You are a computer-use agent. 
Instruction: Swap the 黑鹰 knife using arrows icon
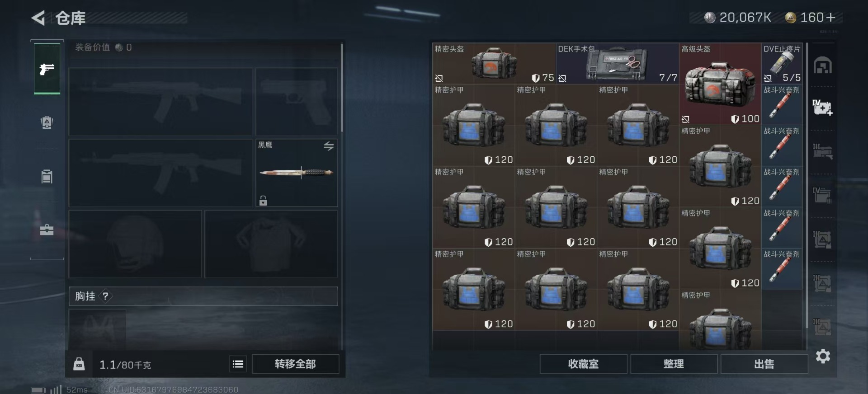pyautogui.click(x=329, y=146)
